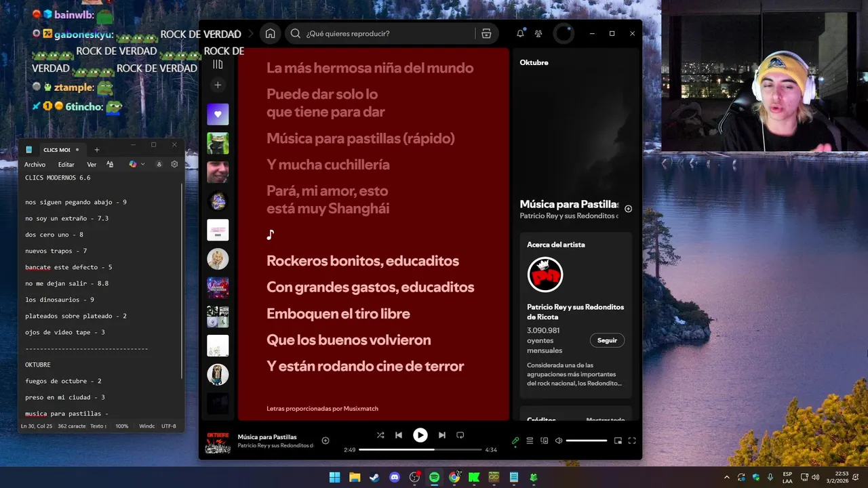
Task: Click the Notepad vertical scrollbar
Action: 182,281
